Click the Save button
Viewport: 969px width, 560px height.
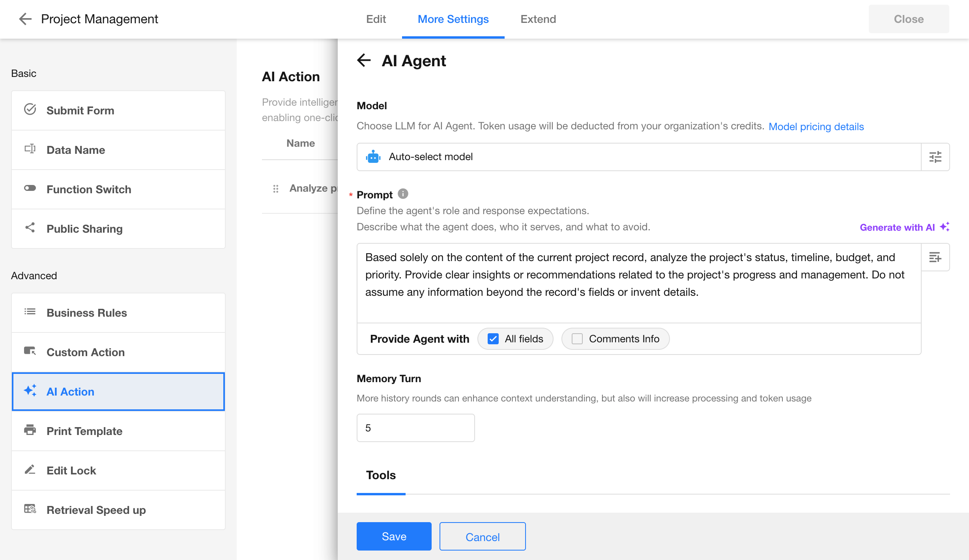[x=394, y=536]
